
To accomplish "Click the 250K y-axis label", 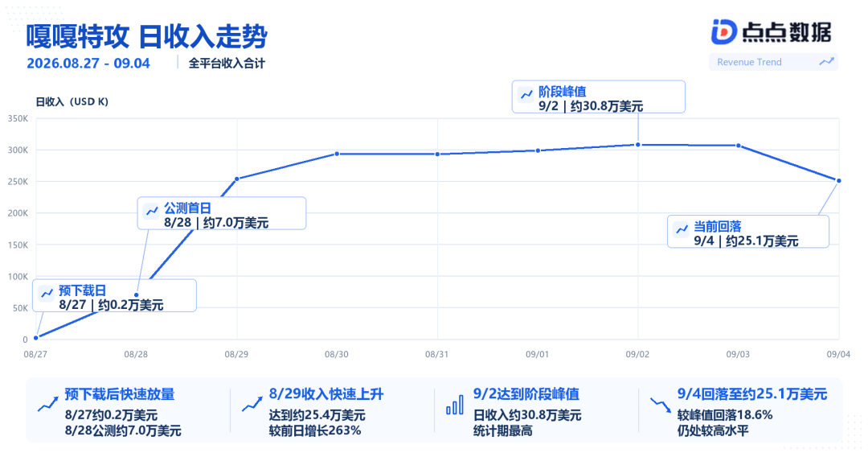I will [18, 182].
